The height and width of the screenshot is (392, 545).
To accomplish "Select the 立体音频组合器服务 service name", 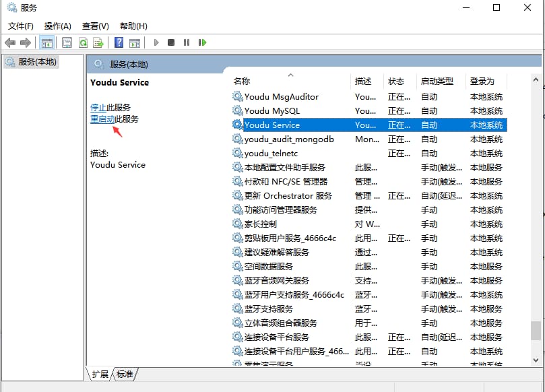I will (280, 323).
